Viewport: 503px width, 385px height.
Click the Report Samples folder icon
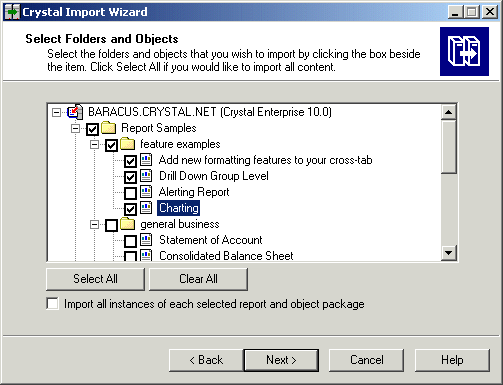109,128
